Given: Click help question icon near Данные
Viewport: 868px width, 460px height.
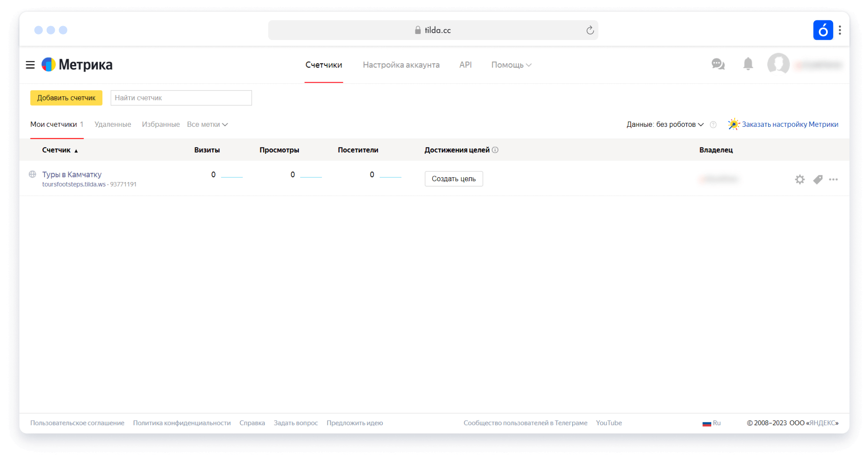Looking at the screenshot, I should pos(713,125).
